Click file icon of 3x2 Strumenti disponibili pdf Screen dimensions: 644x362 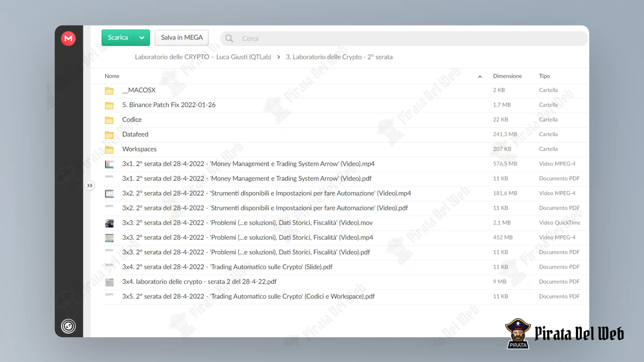(109, 206)
